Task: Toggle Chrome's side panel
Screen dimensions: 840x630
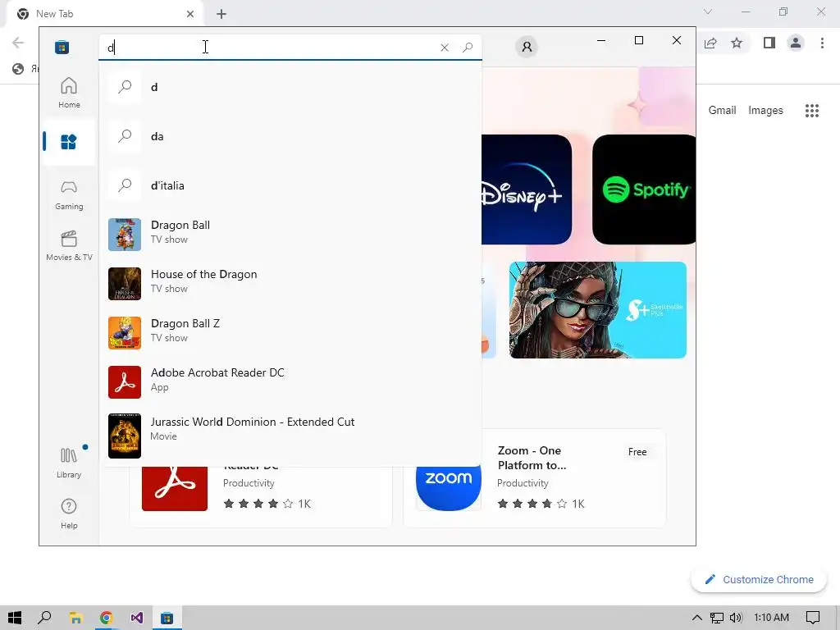Action: click(x=769, y=43)
